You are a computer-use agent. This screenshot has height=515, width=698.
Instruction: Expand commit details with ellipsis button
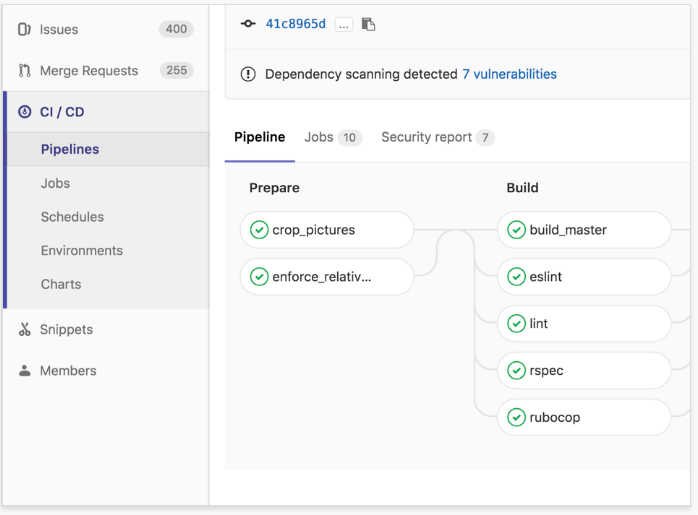[344, 25]
